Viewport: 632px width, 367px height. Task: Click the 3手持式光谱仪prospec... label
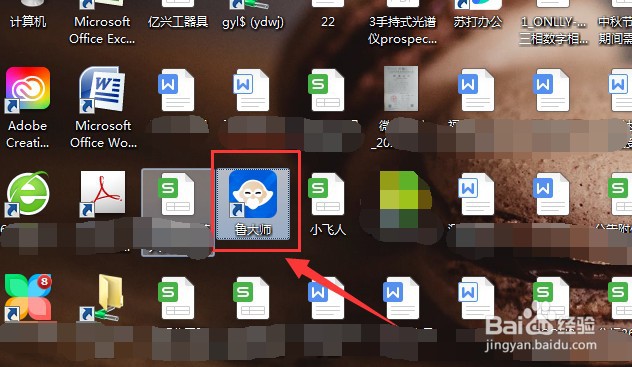tap(402, 30)
